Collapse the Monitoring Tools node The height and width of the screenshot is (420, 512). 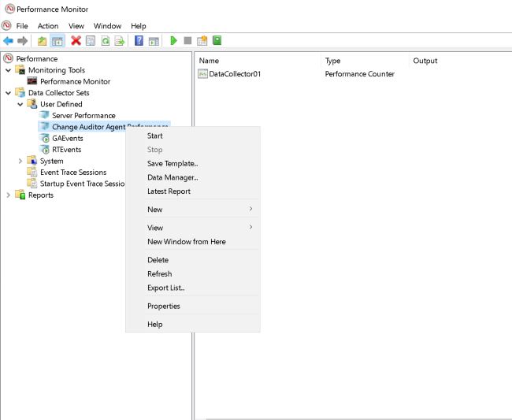[x=8, y=70]
